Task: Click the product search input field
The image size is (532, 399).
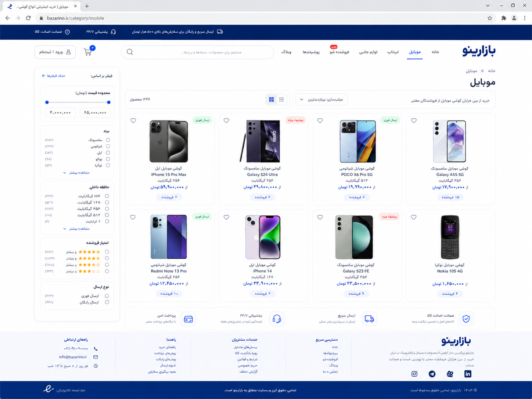Action: click(x=197, y=52)
